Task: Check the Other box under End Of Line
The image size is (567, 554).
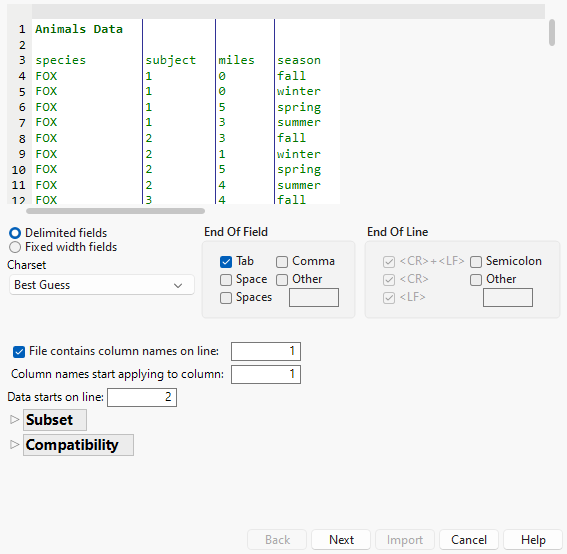Action: click(x=476, y=280)
